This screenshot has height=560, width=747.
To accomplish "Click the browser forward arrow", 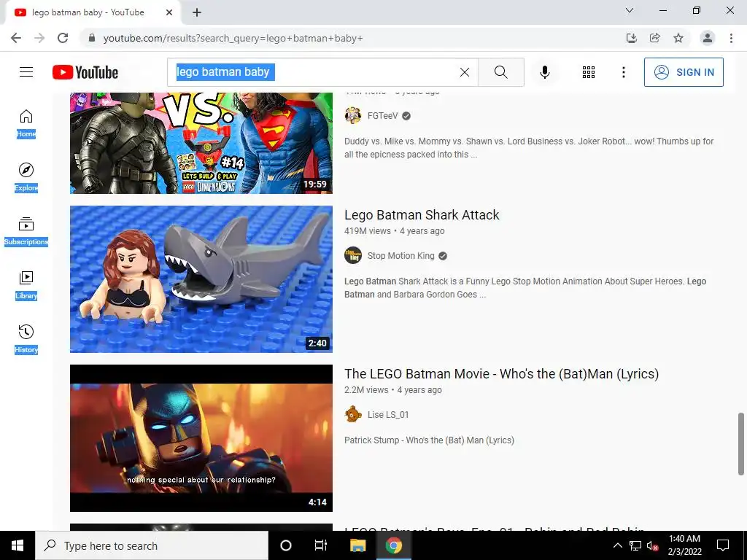I will (39, 38).
